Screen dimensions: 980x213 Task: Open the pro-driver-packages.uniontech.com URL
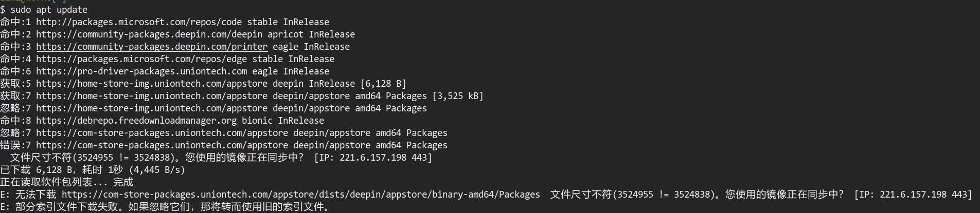(141, 71)
